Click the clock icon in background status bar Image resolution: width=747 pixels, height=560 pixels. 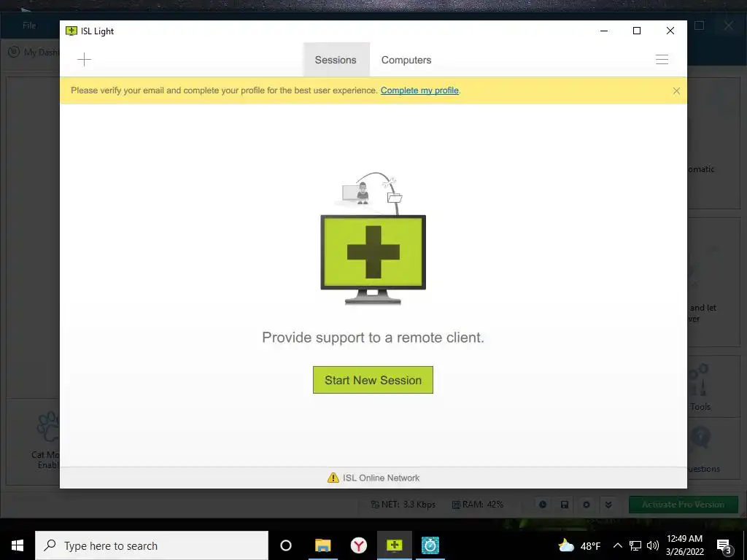543,505
